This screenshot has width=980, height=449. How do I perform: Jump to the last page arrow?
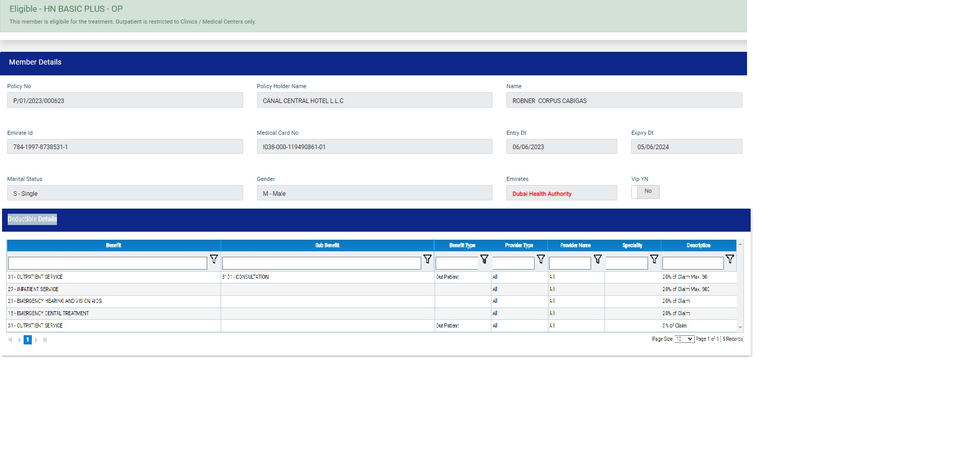pos(45,340)
